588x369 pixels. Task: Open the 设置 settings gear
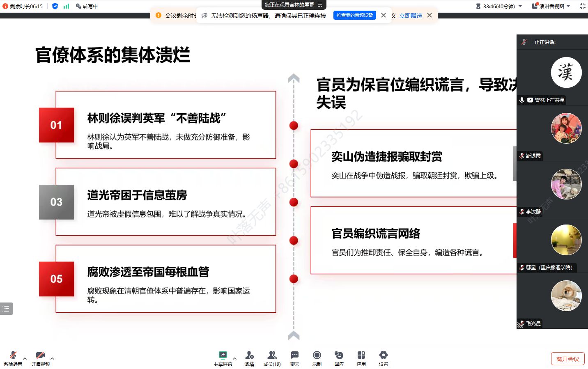[x=383, y=358]
